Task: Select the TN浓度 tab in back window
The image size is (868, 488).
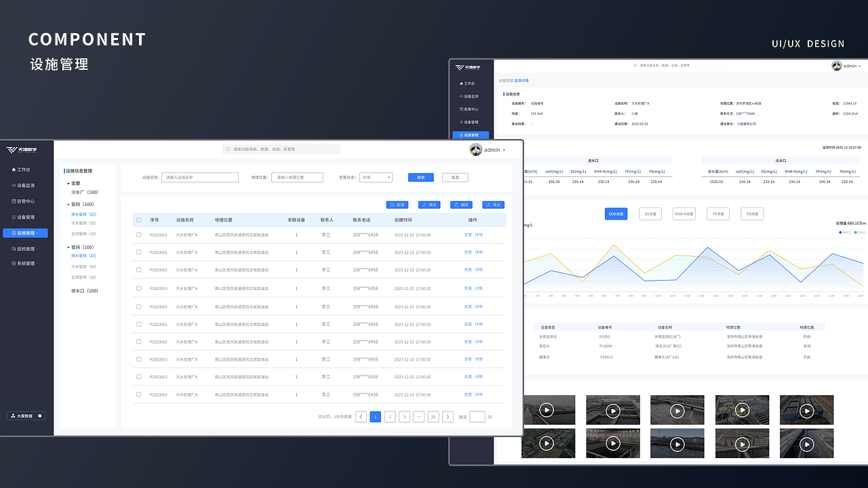Action: (752, 213)
